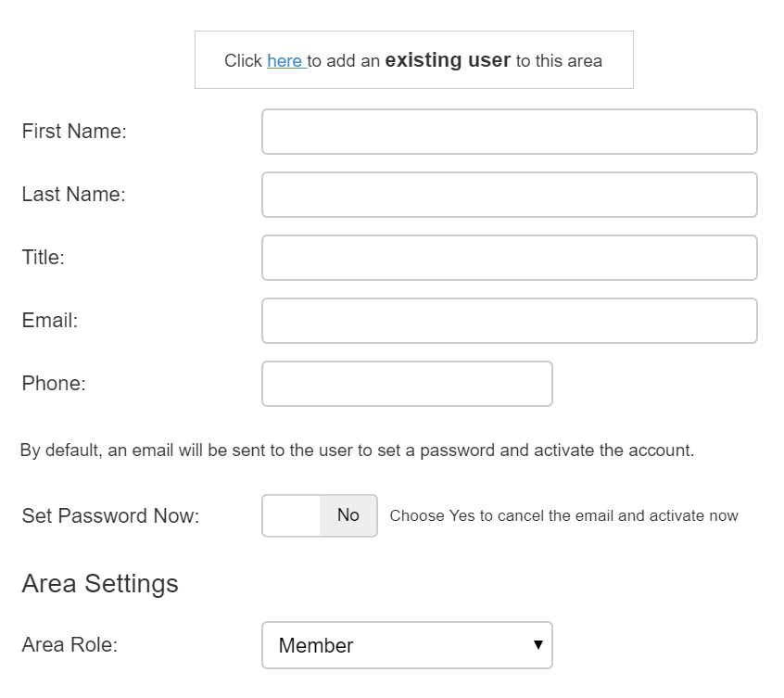Click into the Title field

[x=510, y=258]
